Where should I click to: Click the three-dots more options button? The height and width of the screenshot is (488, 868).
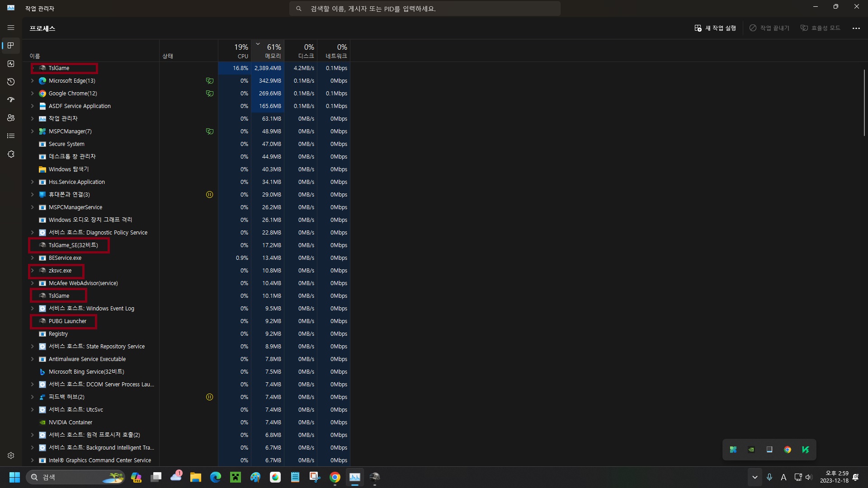(x=856, y=28)
